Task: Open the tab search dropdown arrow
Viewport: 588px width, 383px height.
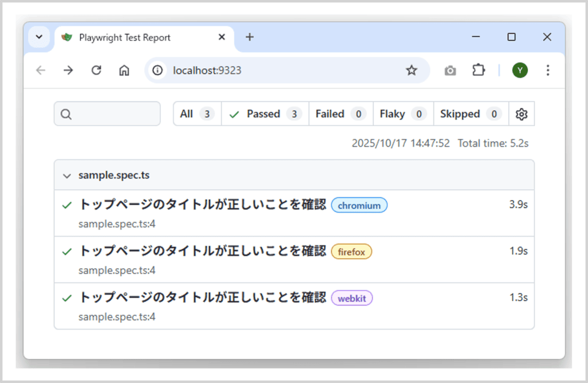Action: click(39, 37)
